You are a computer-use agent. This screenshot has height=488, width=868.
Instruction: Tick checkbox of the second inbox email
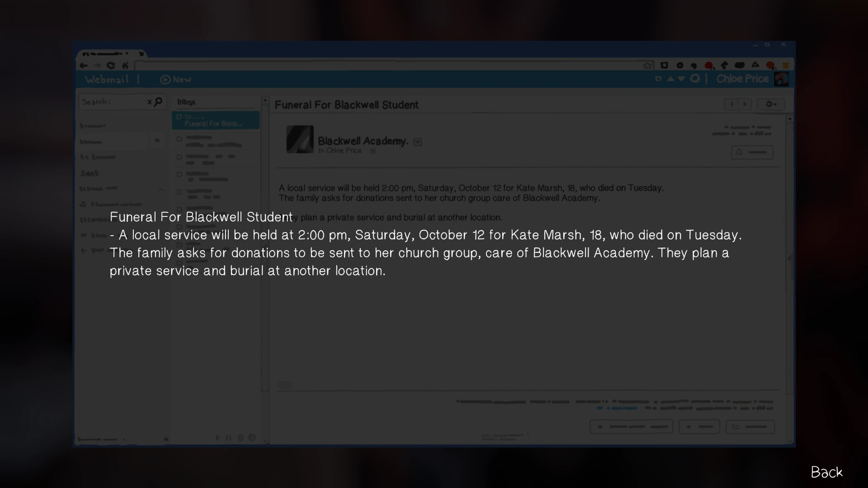[179, 139]
